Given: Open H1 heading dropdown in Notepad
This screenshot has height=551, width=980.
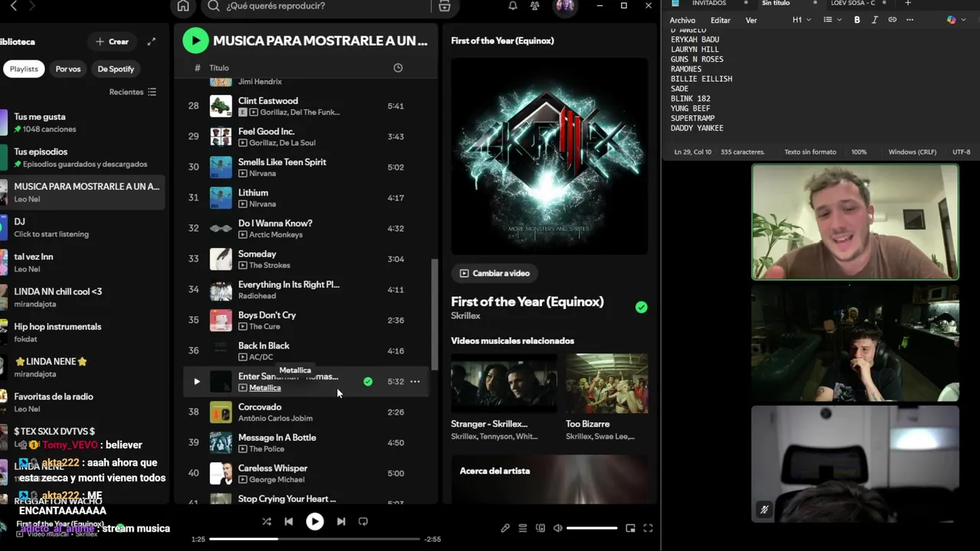Looking at the screenshot, I should pos(802,20).
